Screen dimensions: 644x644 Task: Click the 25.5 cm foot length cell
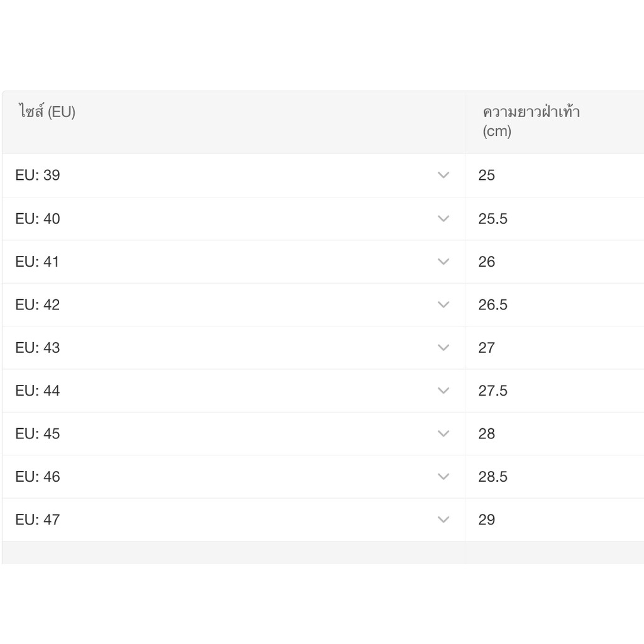pyautogui.click(x=492, y=219)
